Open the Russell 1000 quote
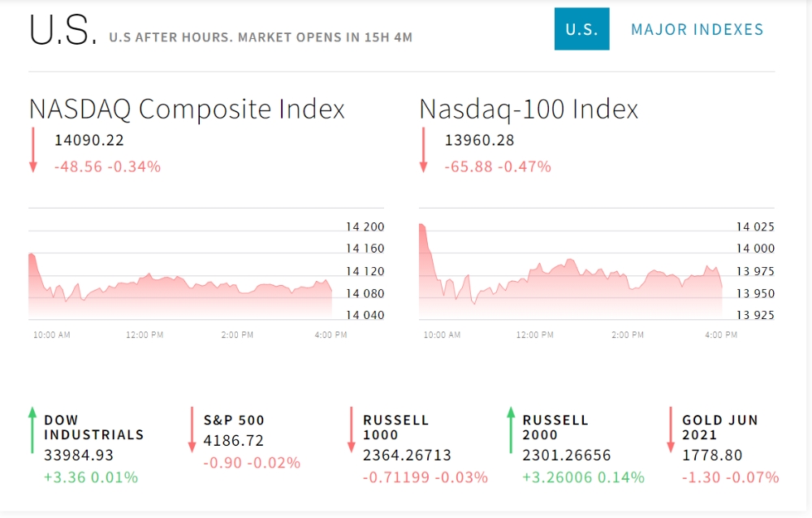The width and height of the screenshot is (812, 518). tap(395, 427)
